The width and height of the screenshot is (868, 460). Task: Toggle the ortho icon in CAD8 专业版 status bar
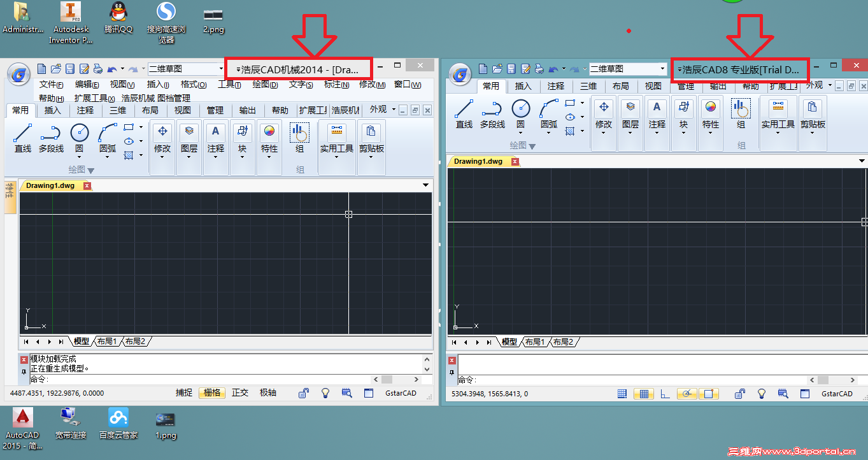coord(665,394)
